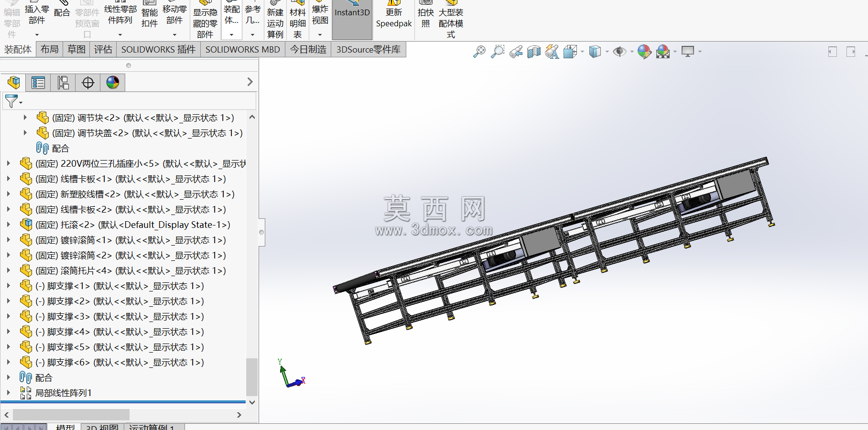This screenshot has width=868, height=430.
Task: Click 材料明细表 tool
Action: [x=298, y=19]
